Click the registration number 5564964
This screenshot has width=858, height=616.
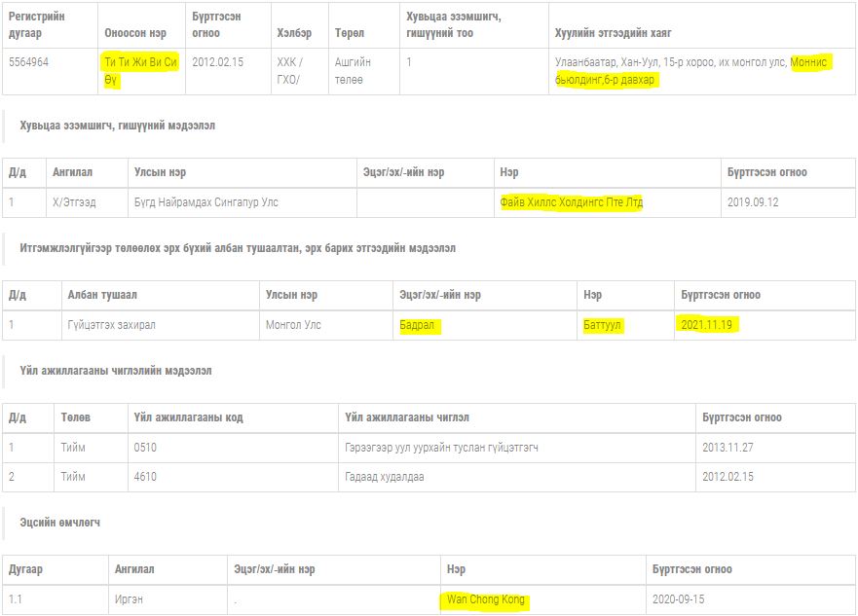(x=29, y=62)
